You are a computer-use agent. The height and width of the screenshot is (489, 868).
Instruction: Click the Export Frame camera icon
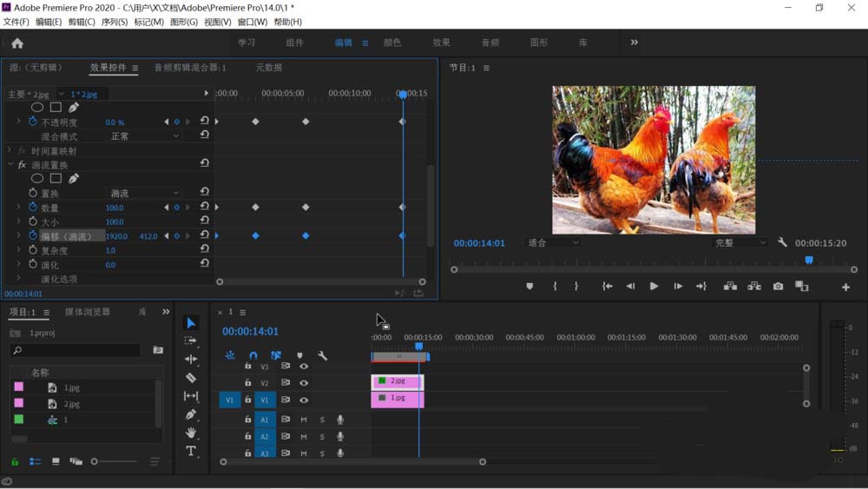click(x=778, y=286)
